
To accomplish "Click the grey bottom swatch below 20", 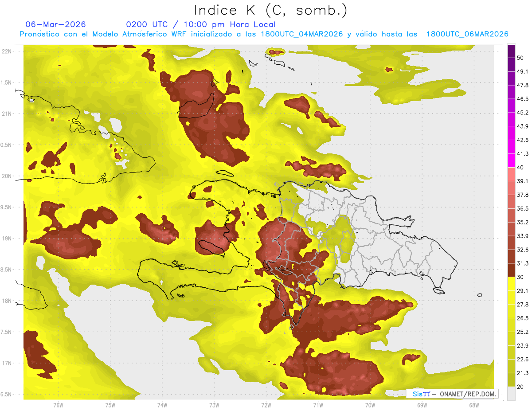I will tap(511, 393).
